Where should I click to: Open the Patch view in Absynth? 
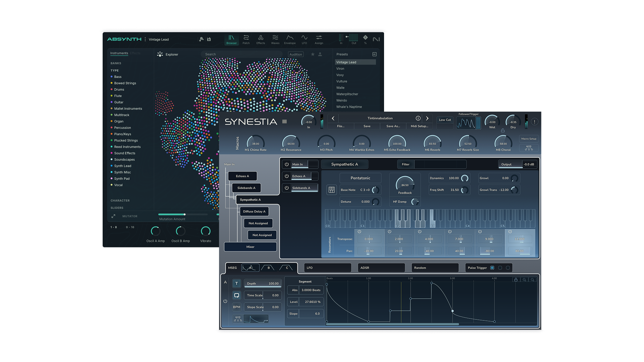(x=246, y=39)
